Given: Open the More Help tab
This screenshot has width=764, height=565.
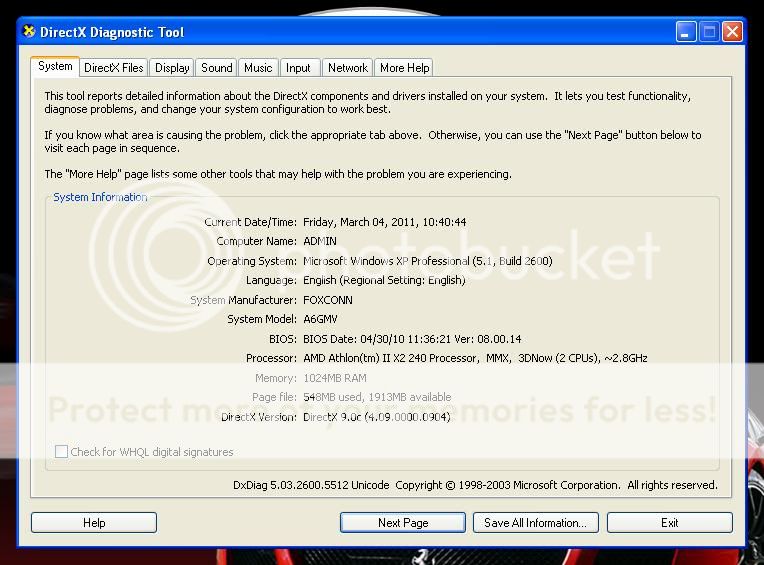Looking at the screenshot, I should 404,68.
